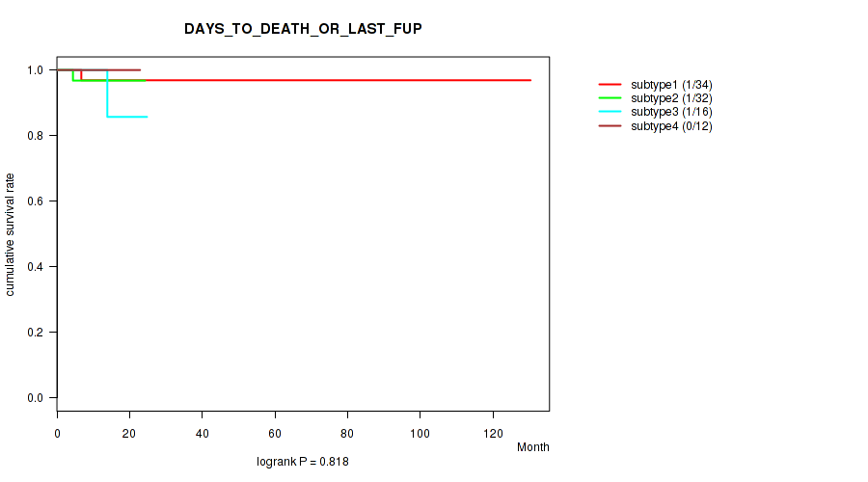This screenshot has height=482, width=868.
Task: Select the green subtype2 legend line swatch
Action: [x=610, y=98]
